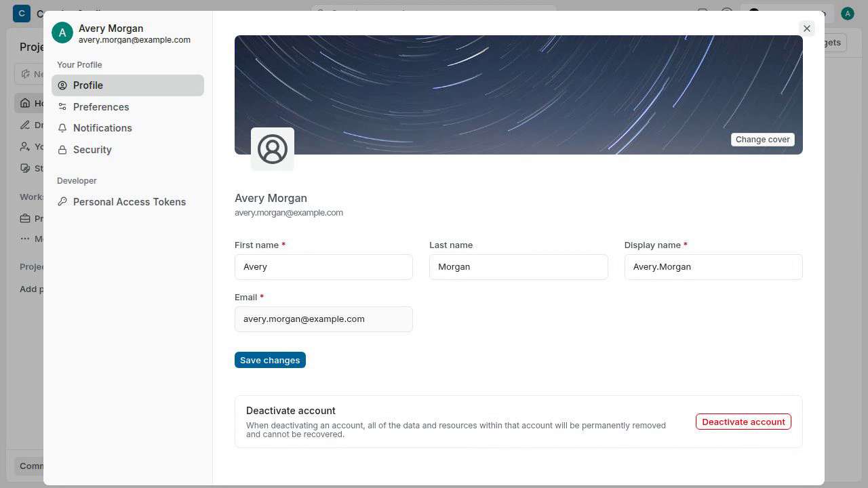Click the briefcase icon in the background sidebar
The width and height of the screenshot is (868, 488).
[25, 218]
